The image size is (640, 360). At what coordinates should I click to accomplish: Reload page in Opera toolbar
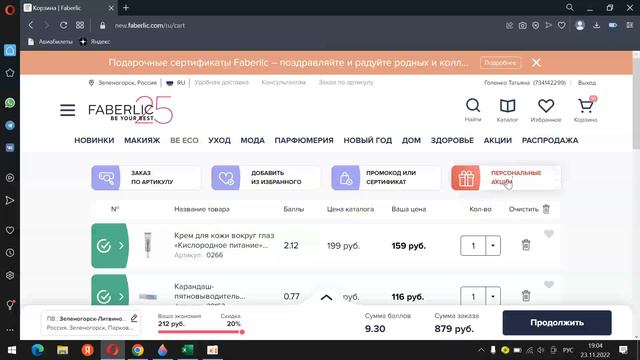click(63, 25)
